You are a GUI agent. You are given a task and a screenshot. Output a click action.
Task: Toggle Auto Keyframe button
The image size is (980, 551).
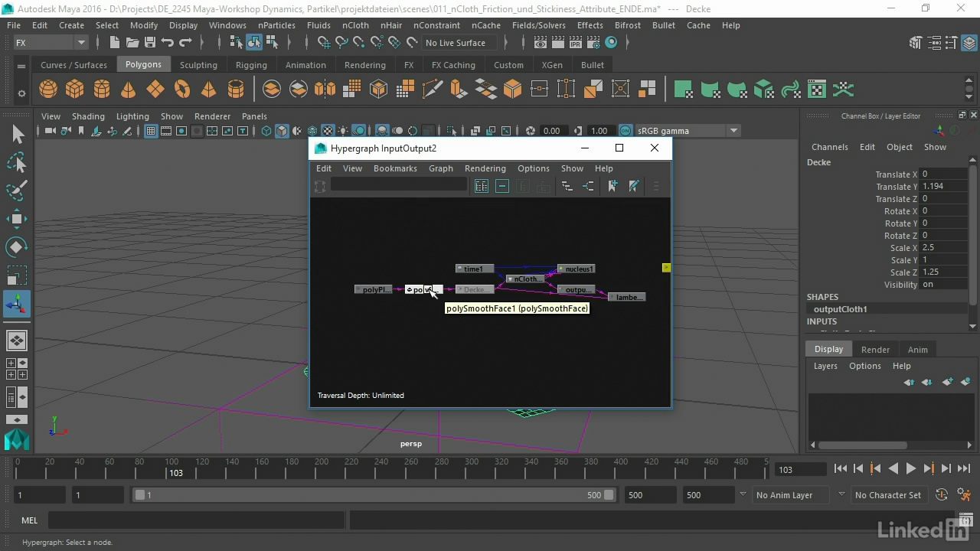pyautogui.click(x=942, y=495)
